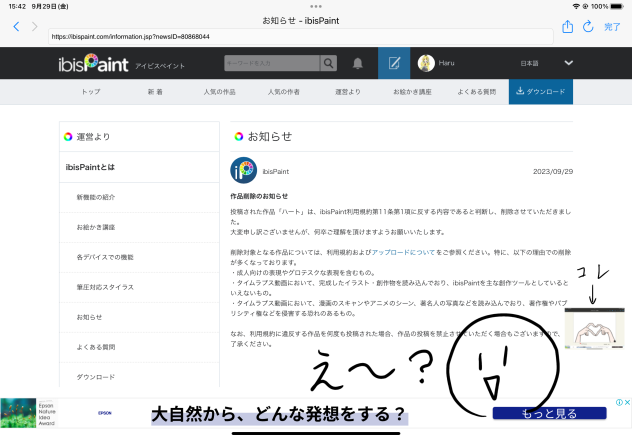Image resolution: width=632 pixels, height=439 pixels.
Task: Click the ibisPaint author avatar icon
Action: pyautogui.click(x=243, y=170)
